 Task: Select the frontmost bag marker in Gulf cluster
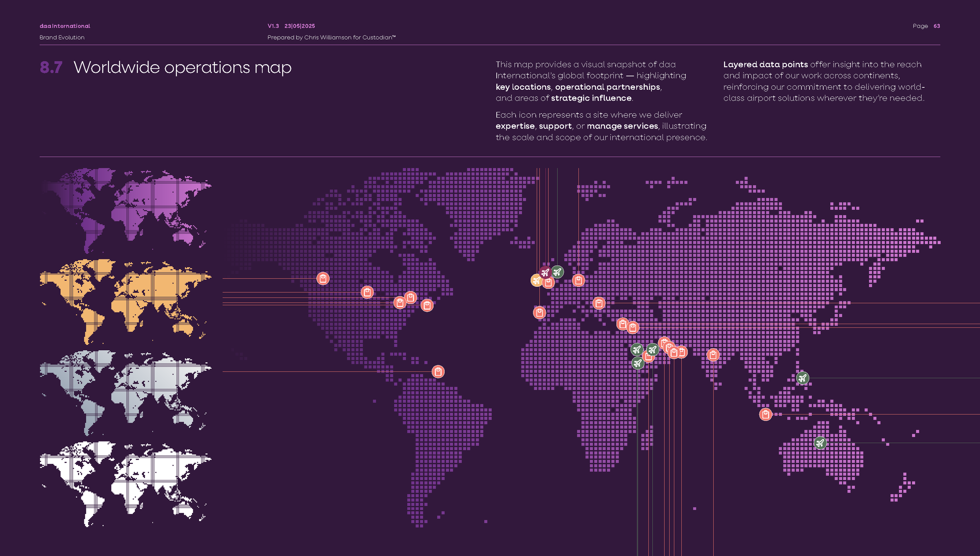tap(673, 353)
